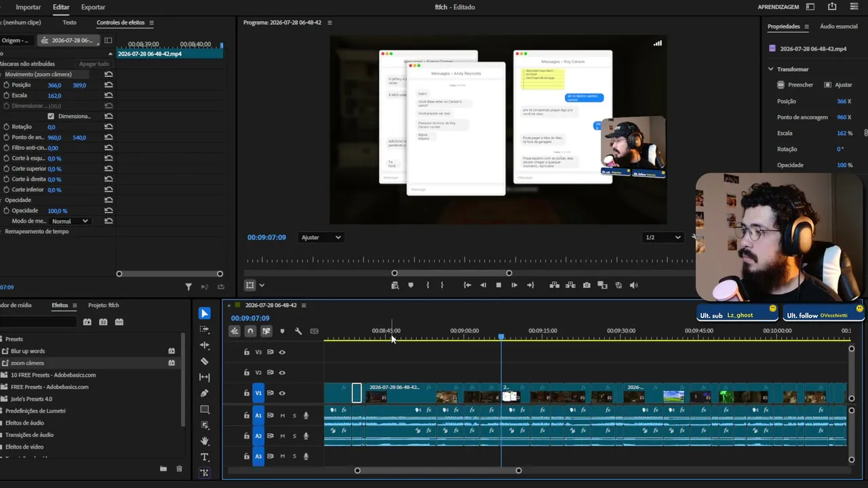Enable voice-over record on track A3
Image resolution: width=868 pixels, height=488 pixels.
[306, 456]
